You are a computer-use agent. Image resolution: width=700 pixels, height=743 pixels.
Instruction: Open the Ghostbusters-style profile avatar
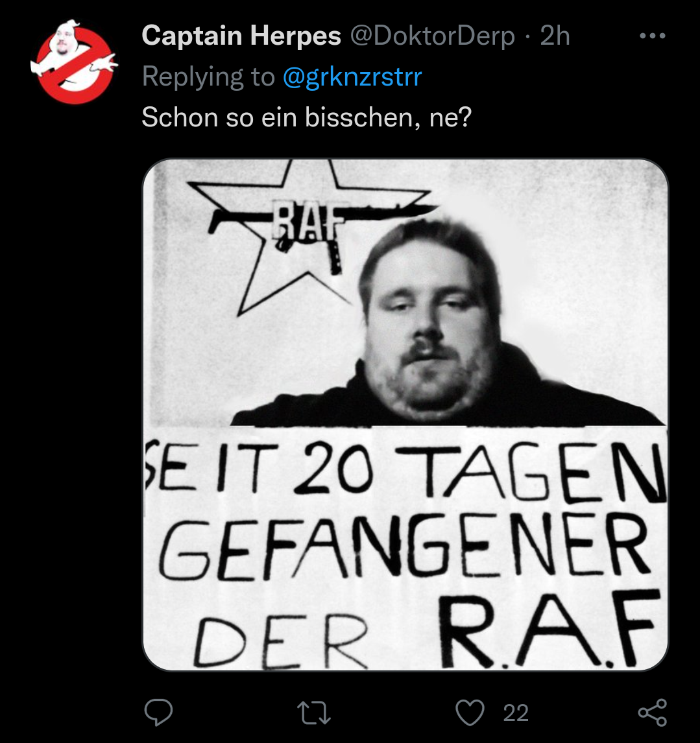pos(75,62)
